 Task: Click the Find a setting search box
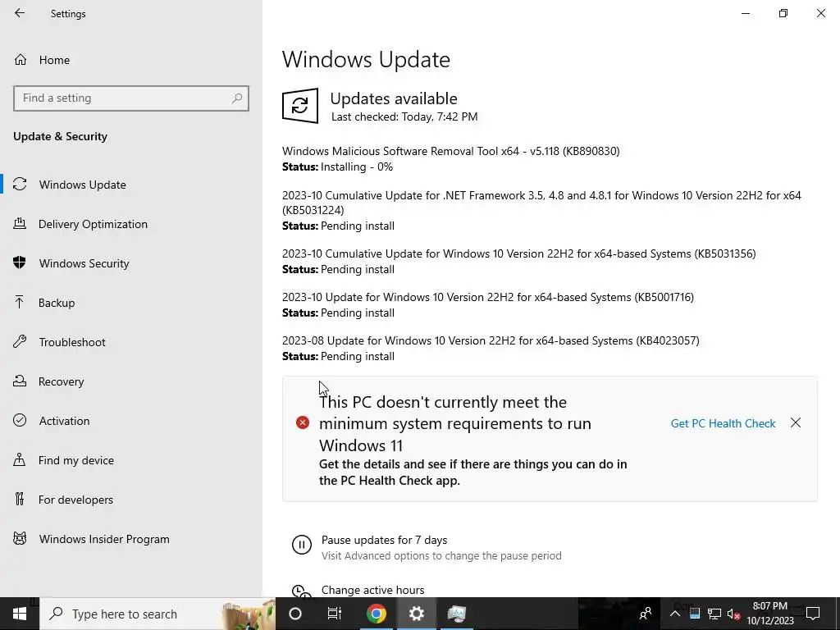click(x=131, y=98)
